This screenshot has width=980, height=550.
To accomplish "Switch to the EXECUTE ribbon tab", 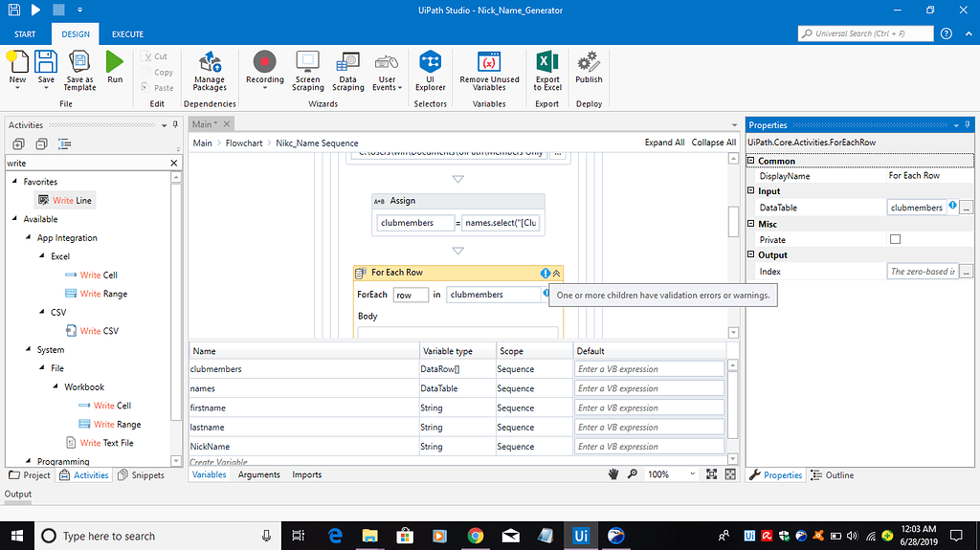I will (127, 34).
